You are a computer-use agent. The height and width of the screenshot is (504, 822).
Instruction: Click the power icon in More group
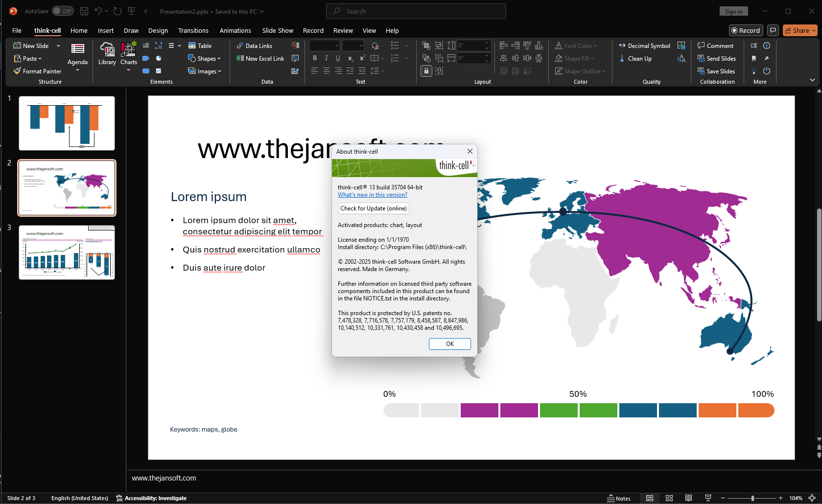click(767, 71)
